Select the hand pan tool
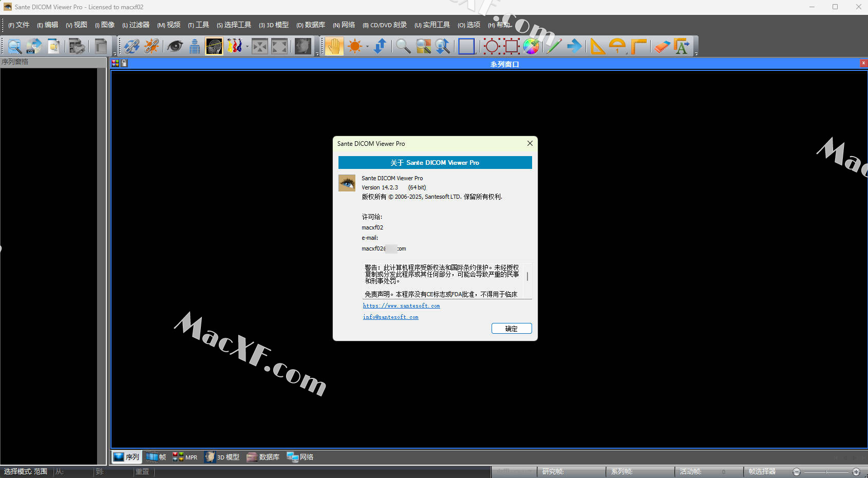 334,46
